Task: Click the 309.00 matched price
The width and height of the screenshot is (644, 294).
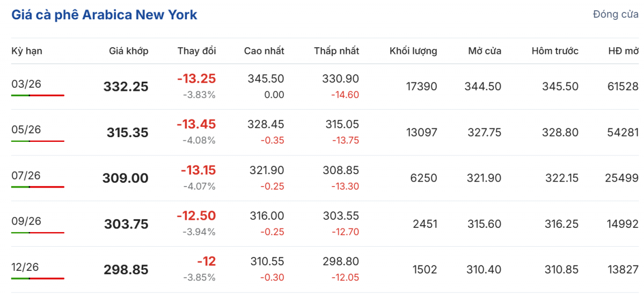Action: tap(126, 178)
